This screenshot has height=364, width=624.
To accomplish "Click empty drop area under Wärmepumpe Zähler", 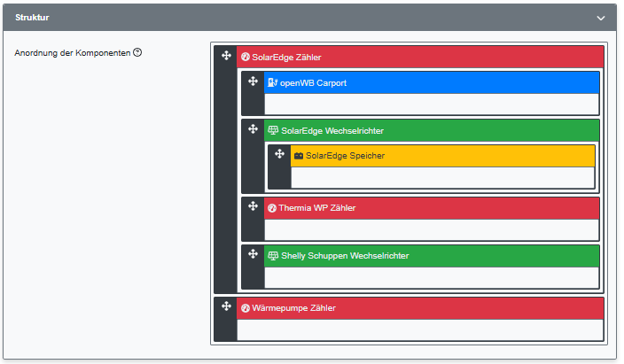I will tap(420, 329).
